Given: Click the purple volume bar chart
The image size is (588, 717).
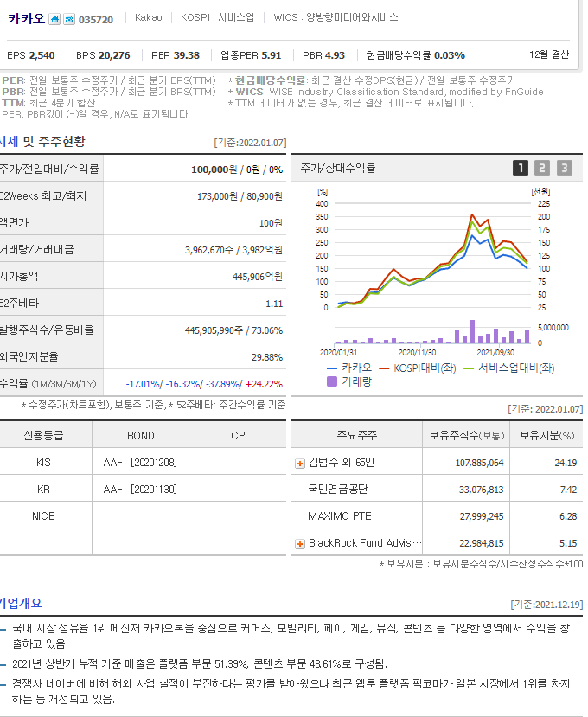Looking at the screenshot, I should (x=432, y=332).
